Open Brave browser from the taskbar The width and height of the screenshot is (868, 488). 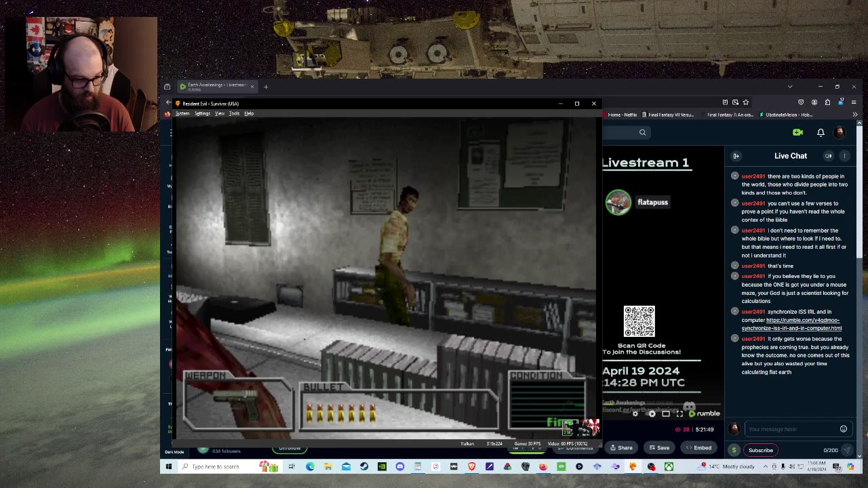pyautogui.click(x=471, y=466)
